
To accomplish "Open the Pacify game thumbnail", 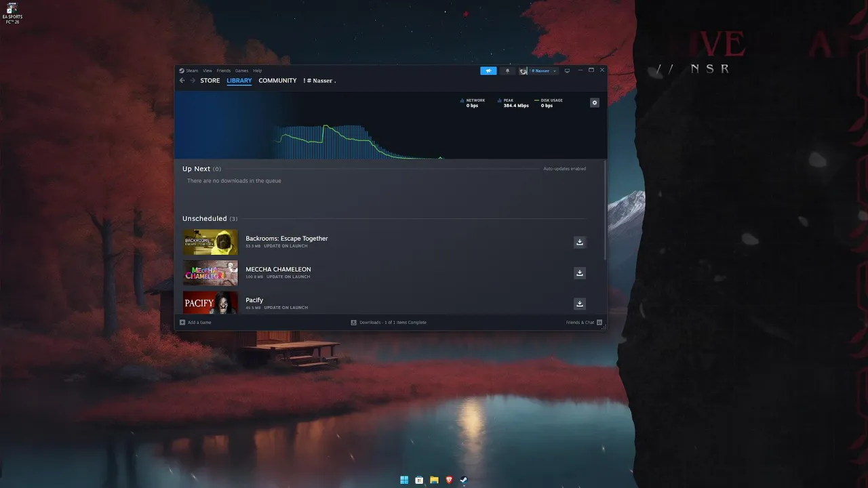I will tap(210, 302).
